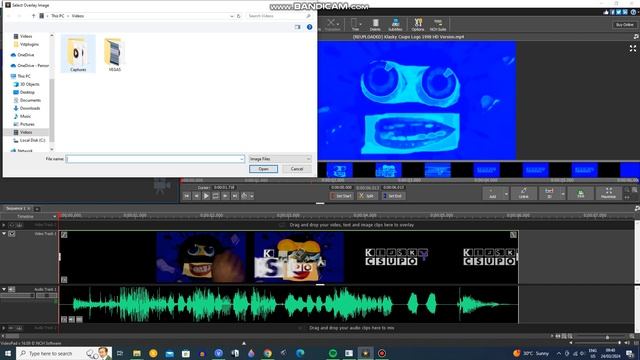This screenshot has height=360, width=640.
Task: Select the Sequence 1 tab
Action: (x=16, y=209)
